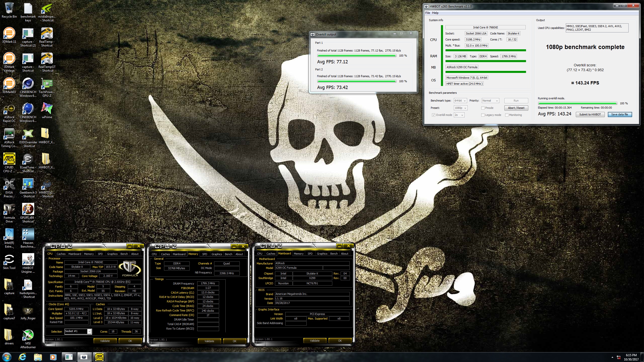Open the Recycle Bin desktop icon
The width and height of the screenshot is (644, 362).
point(9,11)
